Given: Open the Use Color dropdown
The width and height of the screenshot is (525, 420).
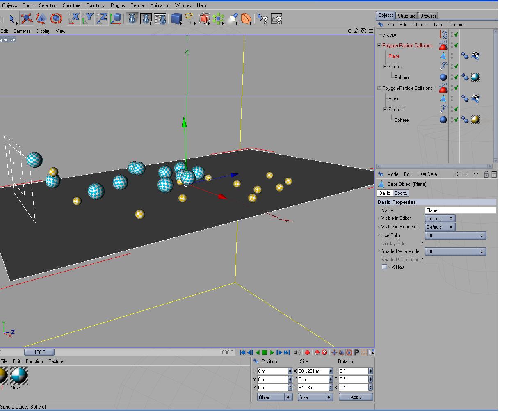Looking at the screenshot, I should [x=455, y=235].
